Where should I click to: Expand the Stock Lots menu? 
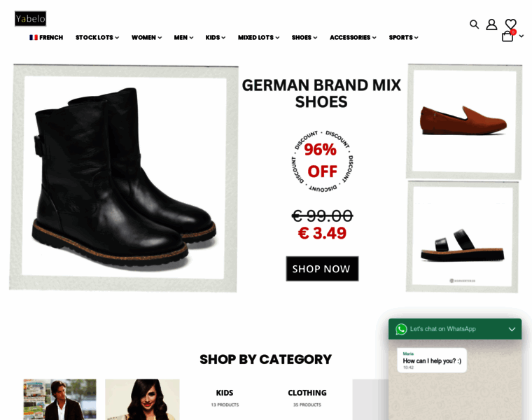97,38
